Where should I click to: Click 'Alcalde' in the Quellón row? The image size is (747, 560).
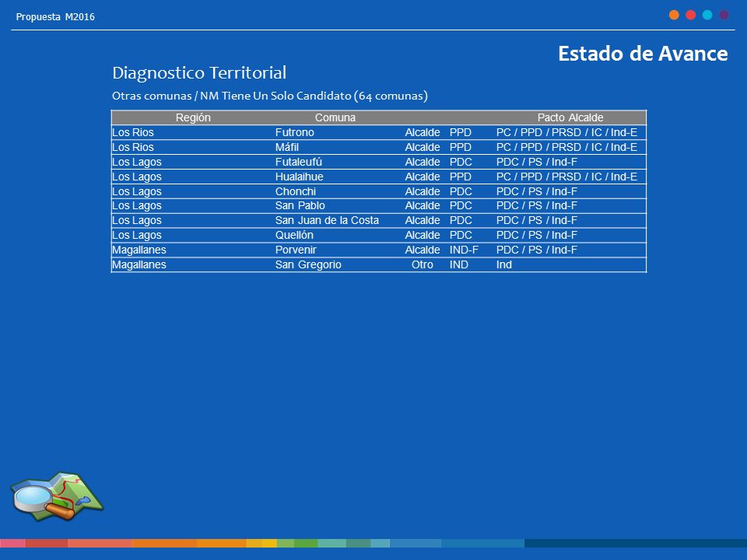422,235
